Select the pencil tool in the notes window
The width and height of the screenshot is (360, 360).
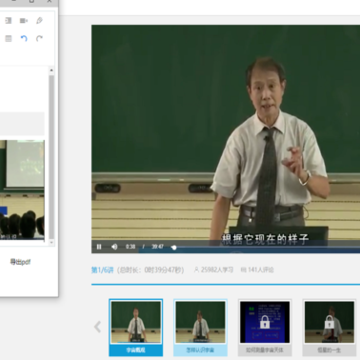[39, 21]
